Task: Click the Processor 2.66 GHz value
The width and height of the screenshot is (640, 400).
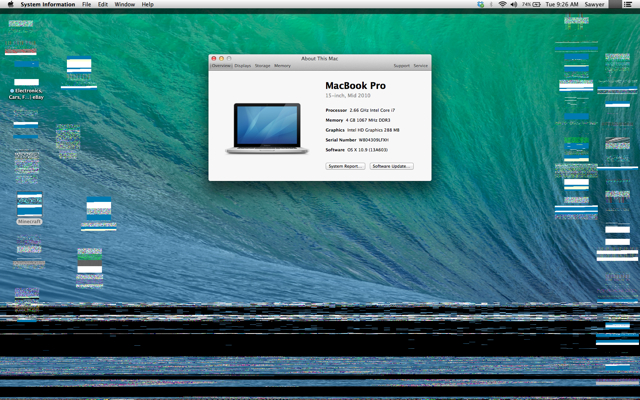Action: 372,110
